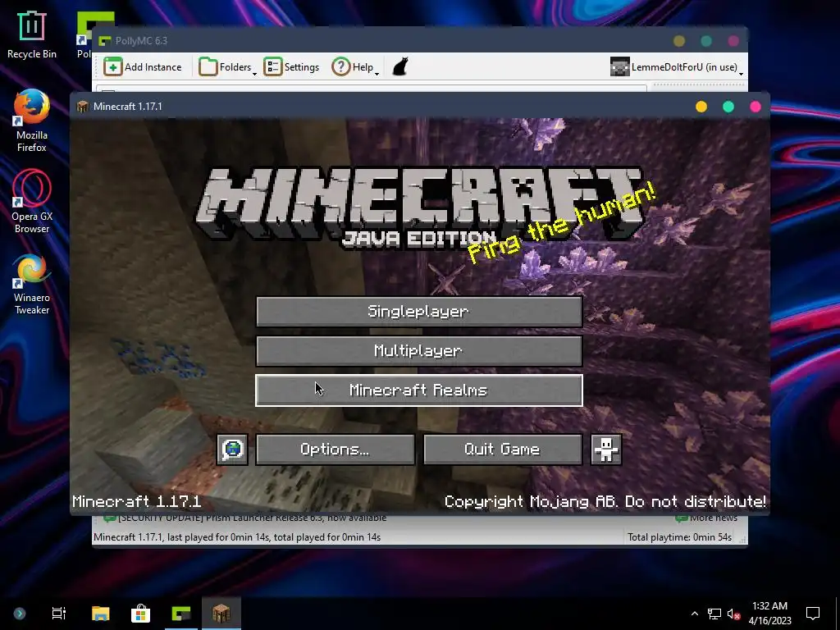Click More news link in PollyMC
Screen dimensions: 840x630
coord(706,518)
